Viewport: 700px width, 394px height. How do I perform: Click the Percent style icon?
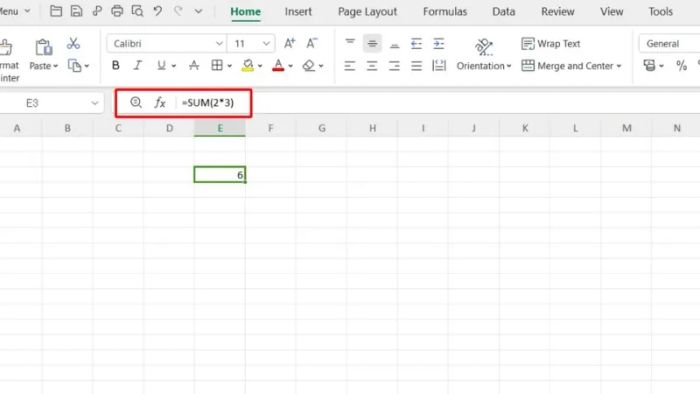681,66
